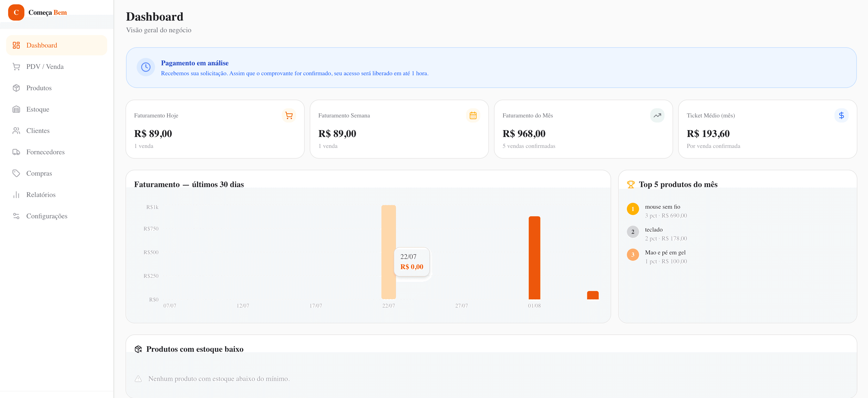868x398 pixels.
Task: Click the light orange 22/07 chart bar
Action: 389,252
